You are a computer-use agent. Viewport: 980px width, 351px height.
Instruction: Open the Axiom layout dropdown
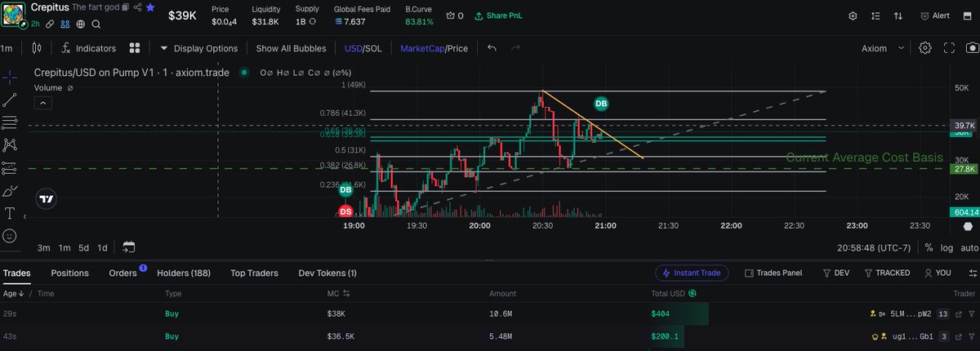[884, 48]
